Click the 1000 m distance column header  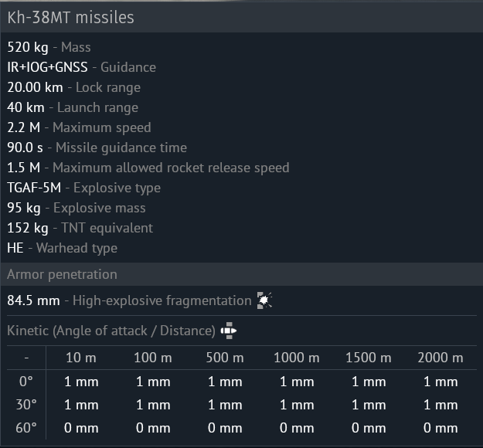(297, 358)
